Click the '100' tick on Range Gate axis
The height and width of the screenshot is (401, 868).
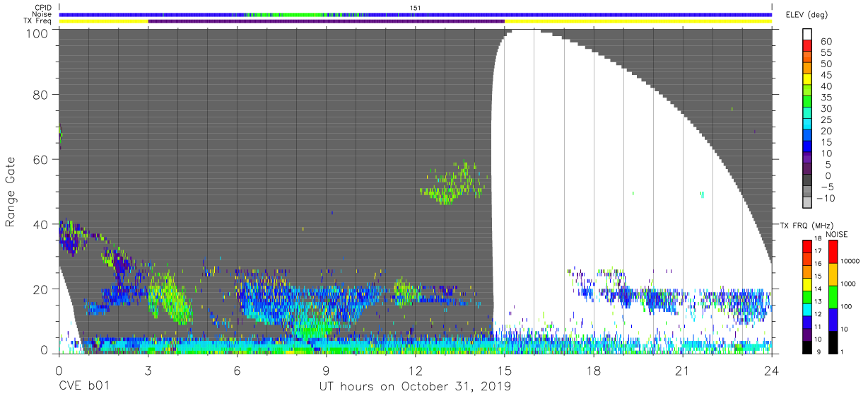coord(37,33)
